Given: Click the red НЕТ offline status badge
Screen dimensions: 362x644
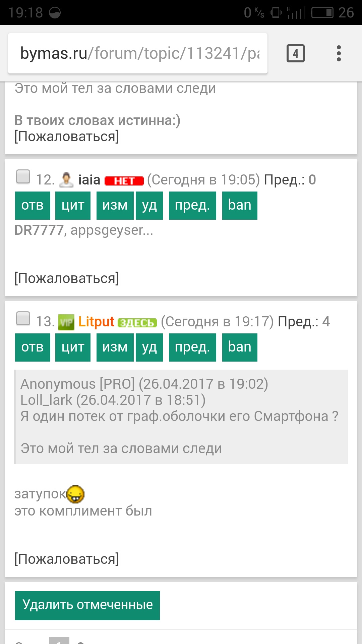Looking at the screenshot, I should [124, 181].
